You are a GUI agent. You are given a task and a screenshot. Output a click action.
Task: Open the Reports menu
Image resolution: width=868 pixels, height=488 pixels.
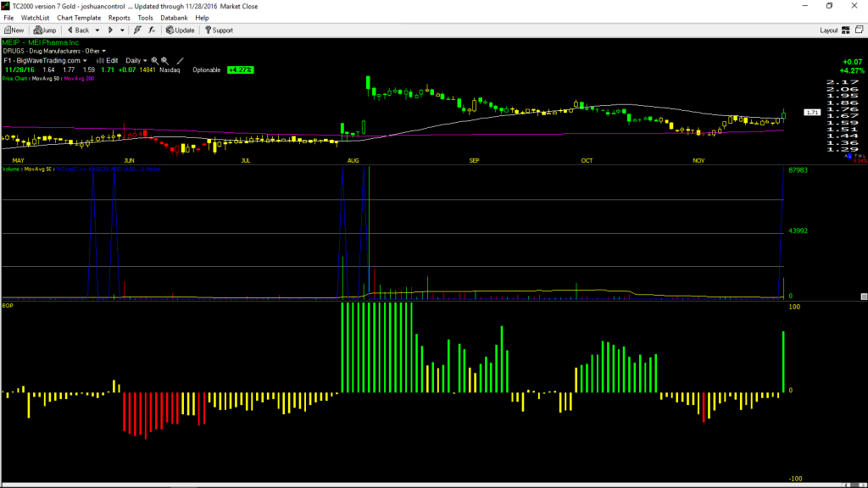[119, 18]
